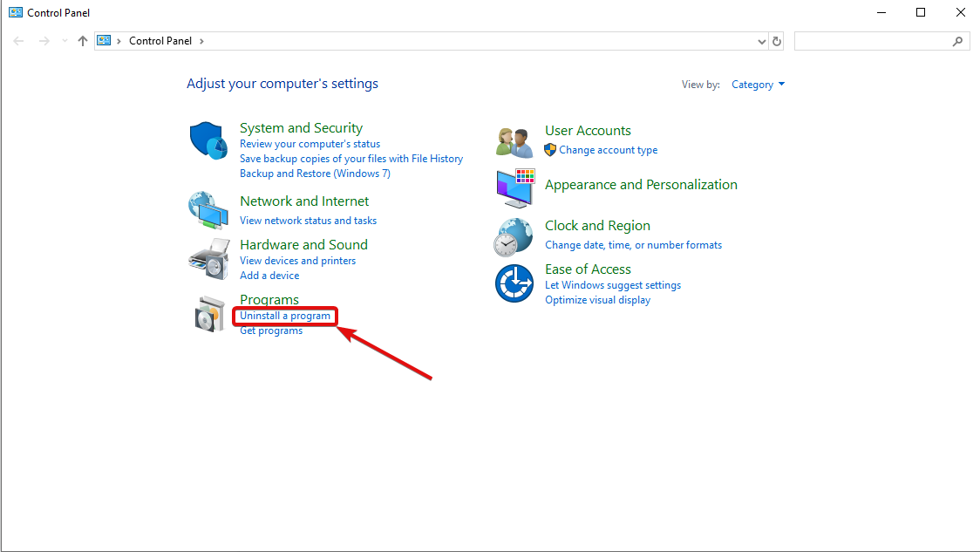Select the Hardware and Sound printer icon
980x552 pixels.
208,258
